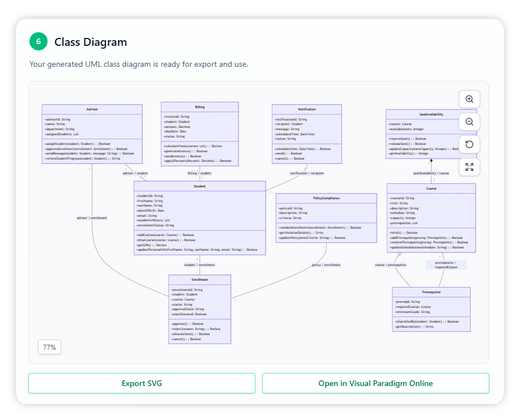521x420 pixels.
Task: Select the "policy / enrollment" relationship label
Action: pos(326,264)
